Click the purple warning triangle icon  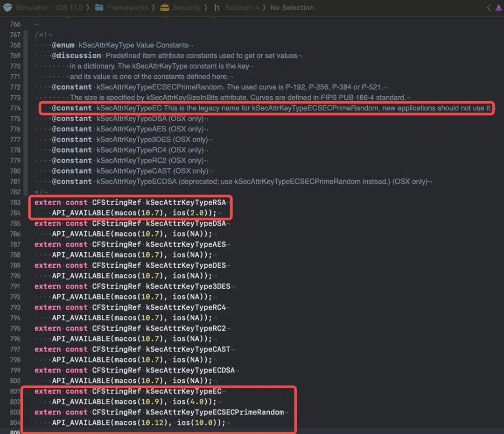point(498,8)
